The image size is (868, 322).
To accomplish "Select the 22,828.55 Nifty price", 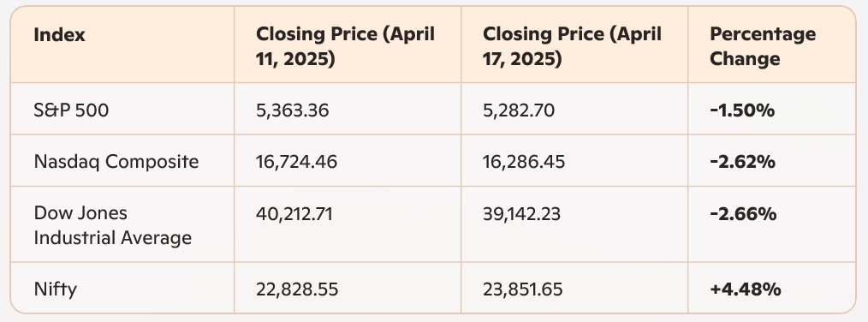I will pyautogui.click(x=297, y=289).
